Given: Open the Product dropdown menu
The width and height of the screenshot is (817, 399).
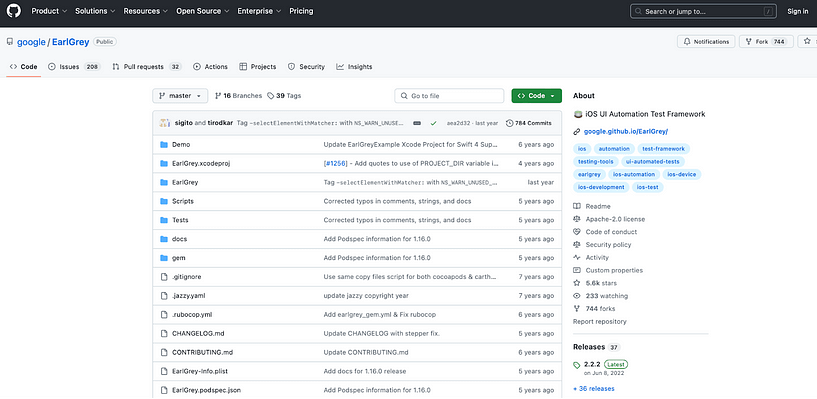Looking at the screenshot, I should coord(49,11).
